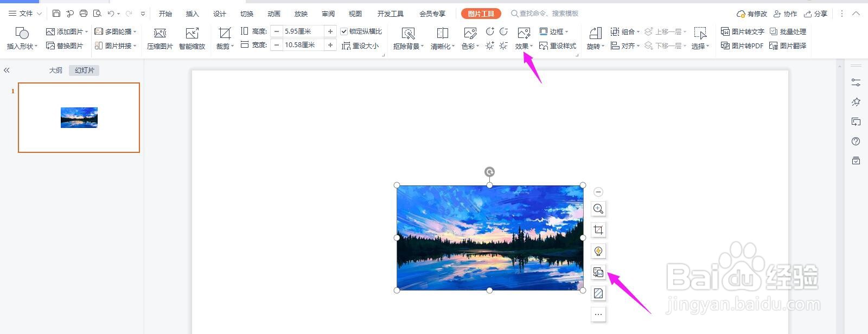Decrease width with minus button

coord(277,45)
